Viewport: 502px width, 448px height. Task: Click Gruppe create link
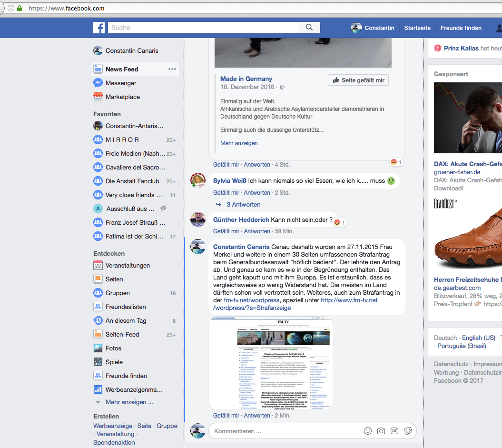pos(167,426)
